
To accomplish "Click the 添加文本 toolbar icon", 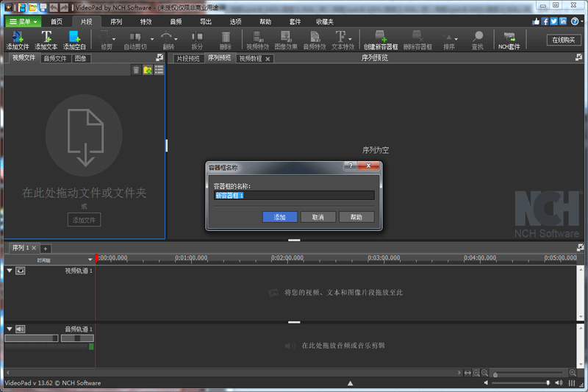I will [x=46, y=37].
